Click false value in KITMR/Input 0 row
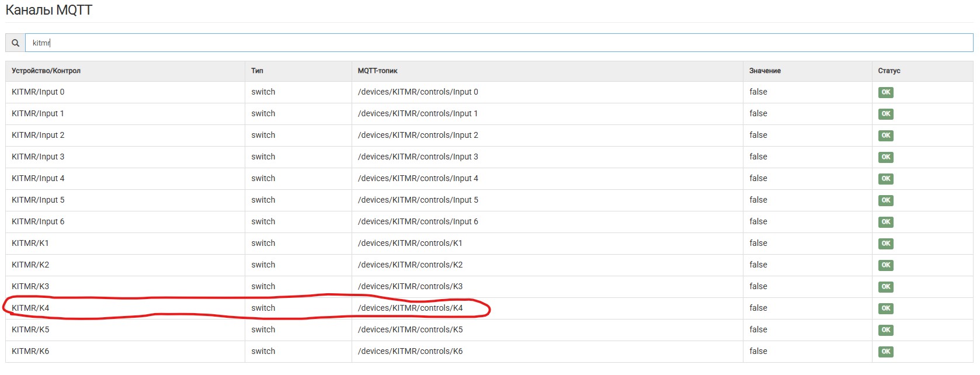Screen dimensions: 980x375 click(x=758, y=92)
